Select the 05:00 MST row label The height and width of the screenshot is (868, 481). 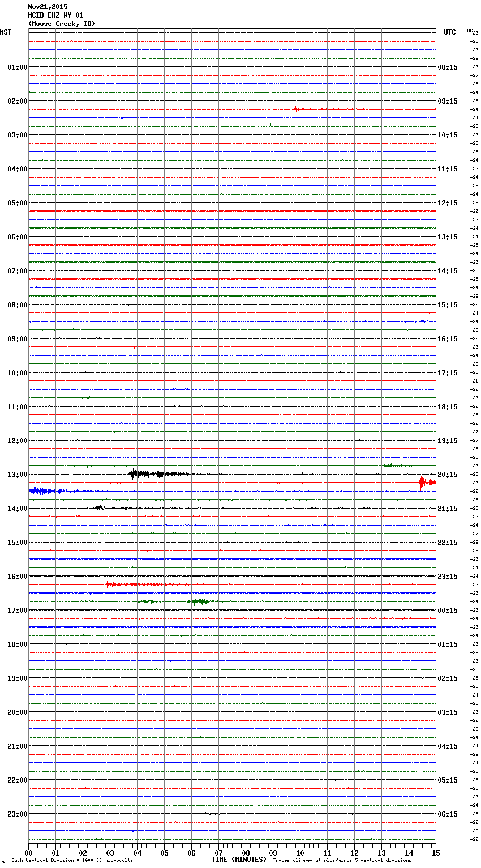pos(17,203)
